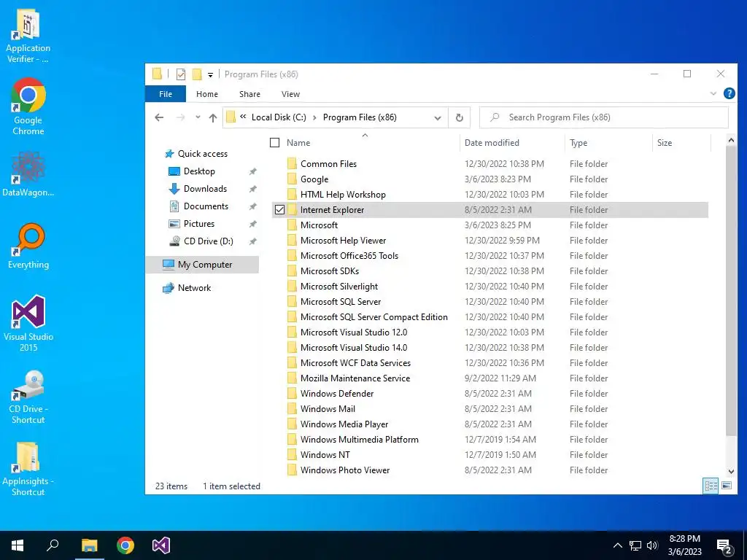Open Documents in navigation pane

(x=198, y=206)
